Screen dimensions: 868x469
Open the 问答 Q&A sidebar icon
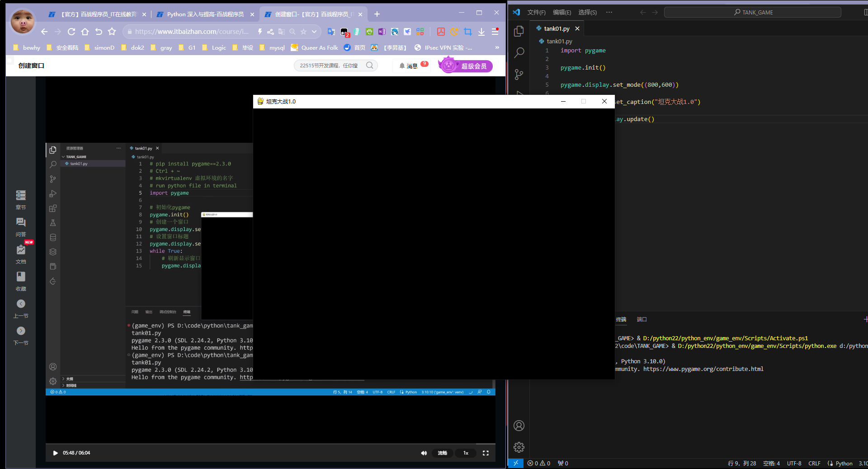tap(21, 227)
